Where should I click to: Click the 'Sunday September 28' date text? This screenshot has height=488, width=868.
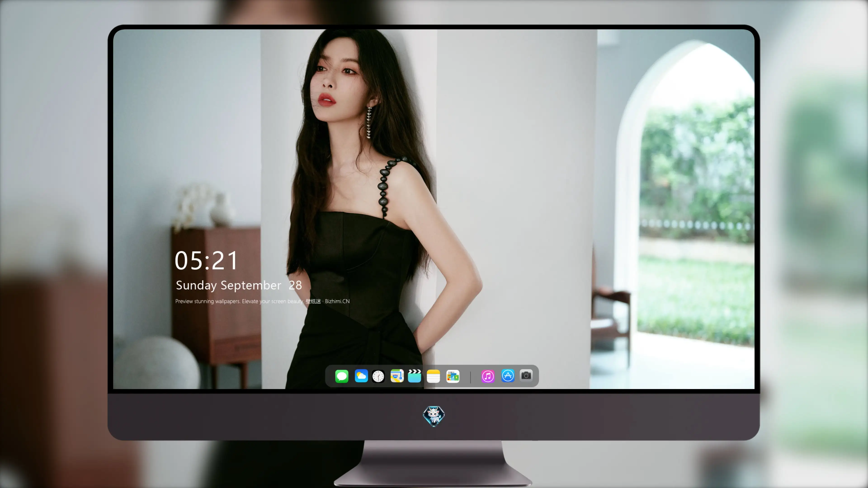pyautogui.click(x=238, y=285)
